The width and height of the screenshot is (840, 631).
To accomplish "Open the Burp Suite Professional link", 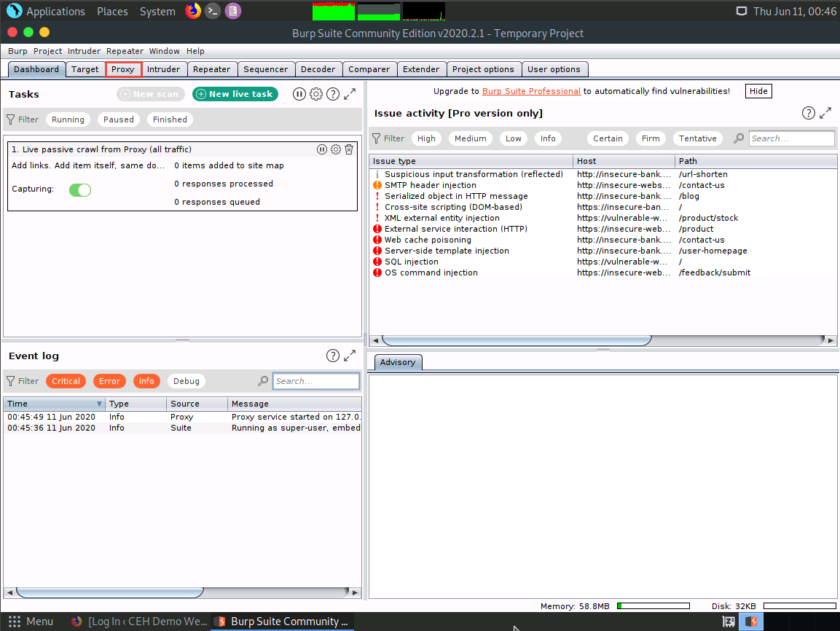I will click(531, 91).
